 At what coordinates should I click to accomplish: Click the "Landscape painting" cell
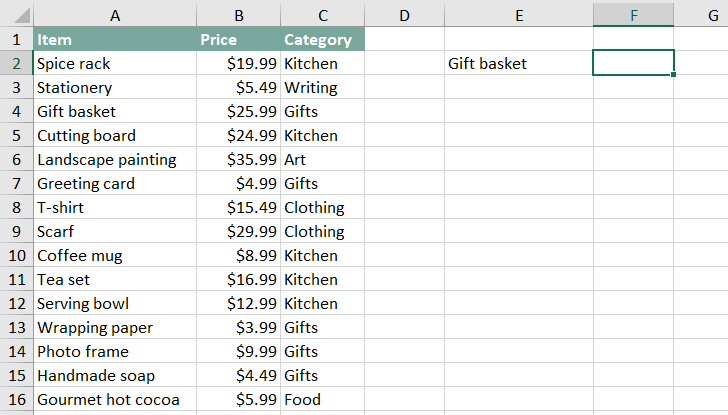pyautogui.click(x=115, y=160)
